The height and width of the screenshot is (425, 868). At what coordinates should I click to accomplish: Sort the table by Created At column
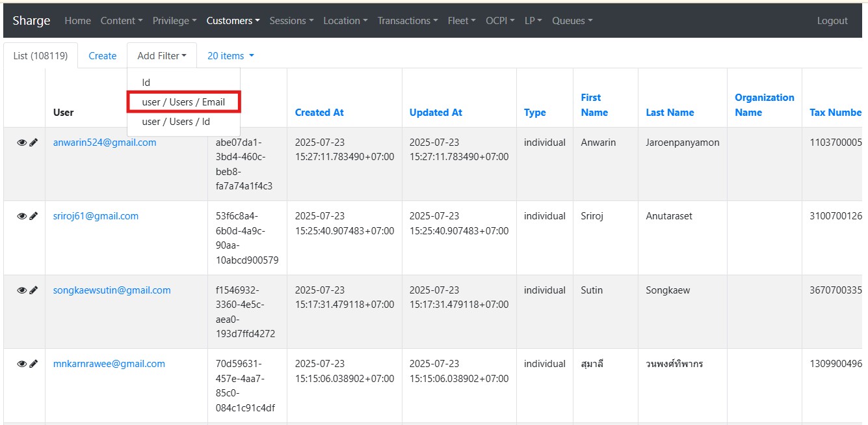(x=319, y=113)
